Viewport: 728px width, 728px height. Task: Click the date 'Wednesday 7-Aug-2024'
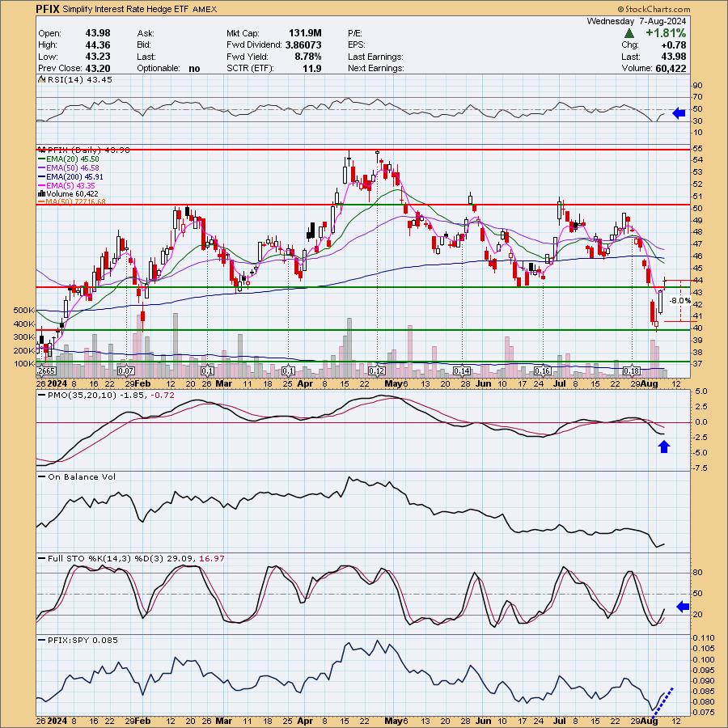pos(637,21)
